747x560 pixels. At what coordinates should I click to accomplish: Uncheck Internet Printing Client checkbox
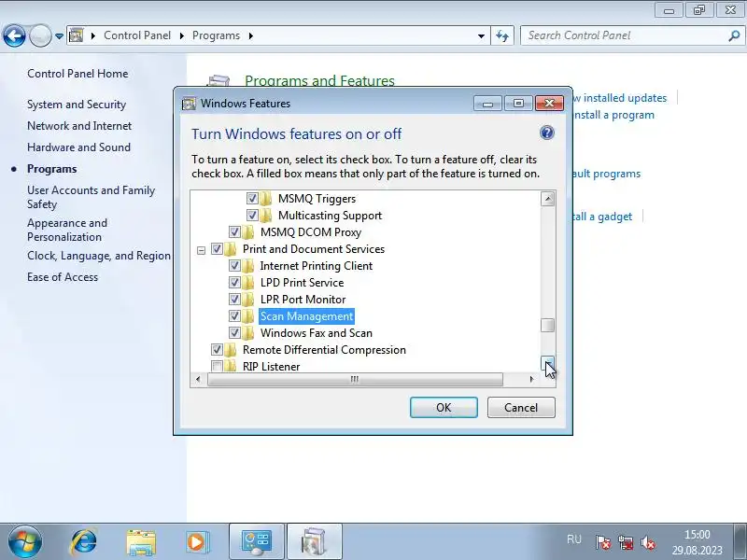(234, 265)
